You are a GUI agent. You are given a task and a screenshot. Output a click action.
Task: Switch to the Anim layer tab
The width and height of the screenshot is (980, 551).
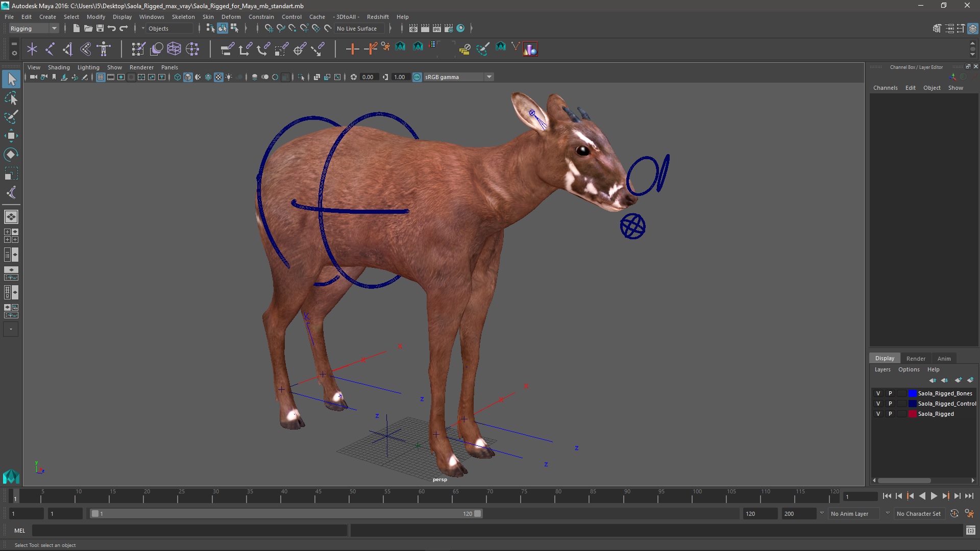tap(944, 358)
